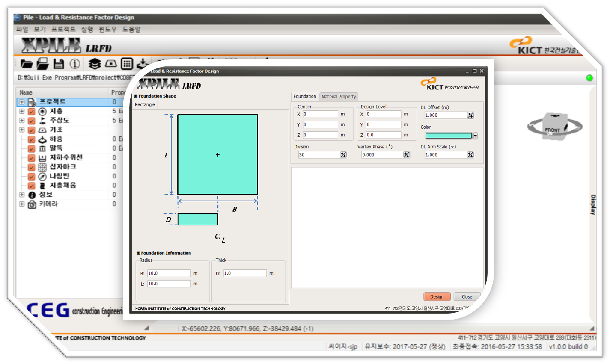
Task: Expand the 정보 tree node
Action: [x=22, y=195]
